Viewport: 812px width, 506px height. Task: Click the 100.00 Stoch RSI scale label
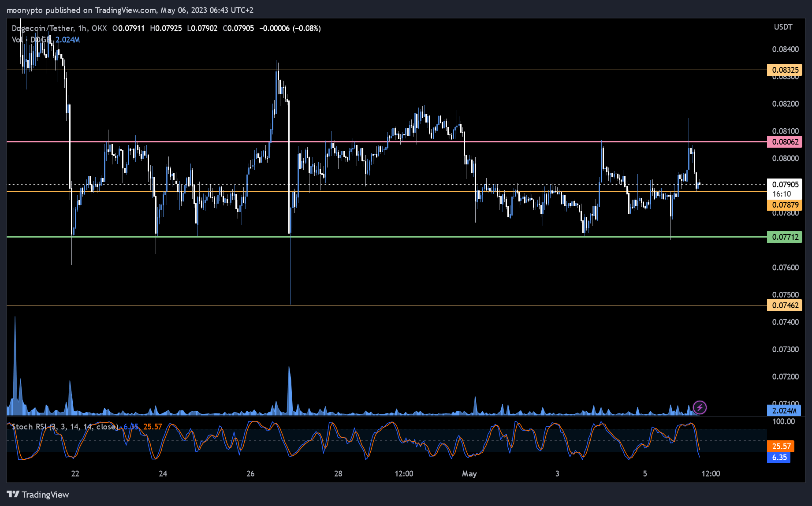783,421
